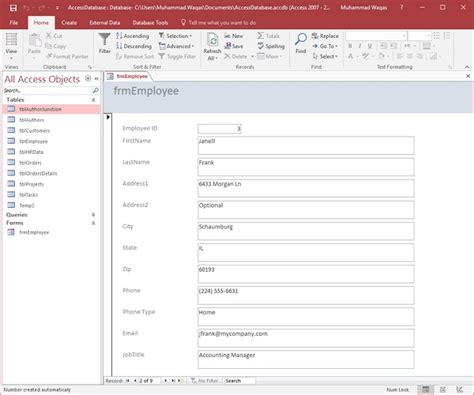Open the File menu
Viewport: 474px width, 395px height.
pos(14,23)
